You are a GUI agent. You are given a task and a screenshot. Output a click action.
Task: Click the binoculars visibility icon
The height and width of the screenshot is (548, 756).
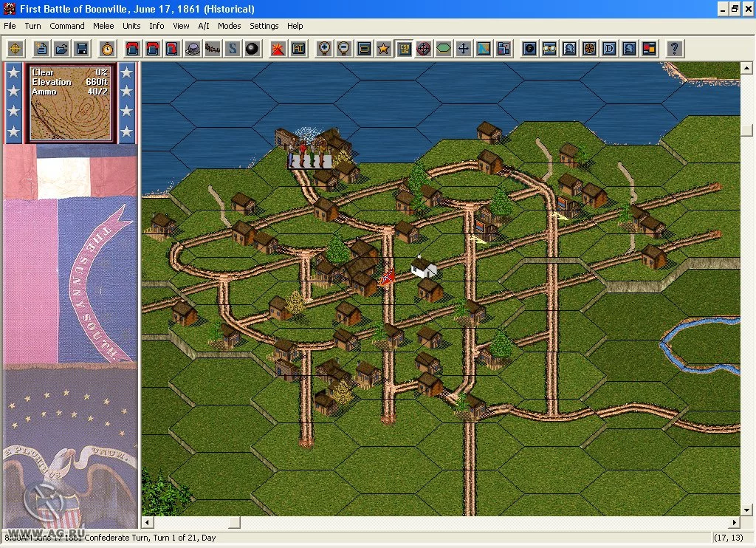tap(549, 49)
